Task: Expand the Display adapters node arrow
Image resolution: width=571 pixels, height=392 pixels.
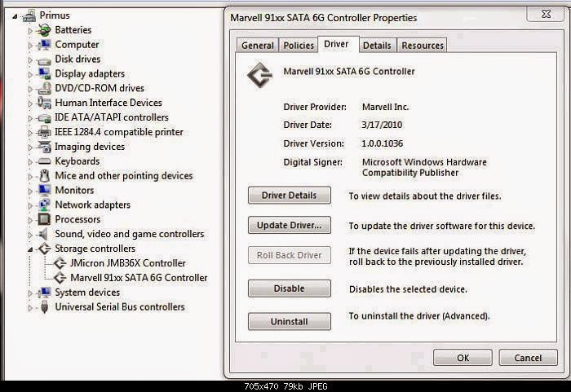Action: click(30, 75)
